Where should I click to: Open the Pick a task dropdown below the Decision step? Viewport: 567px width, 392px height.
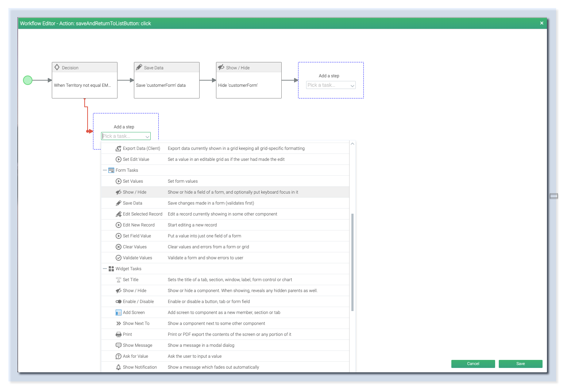[126, 136]
